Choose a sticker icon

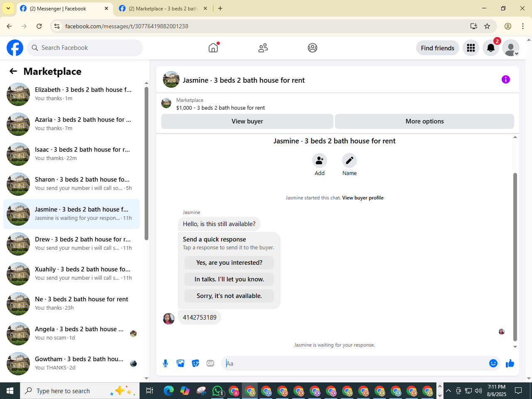click(195, 363)
